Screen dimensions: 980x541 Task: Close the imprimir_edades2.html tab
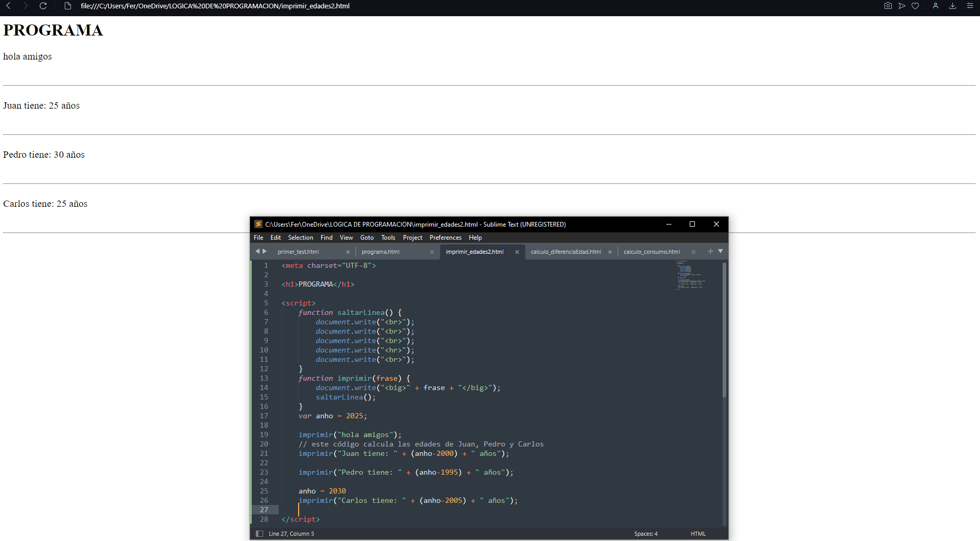(x=517, y=252)
